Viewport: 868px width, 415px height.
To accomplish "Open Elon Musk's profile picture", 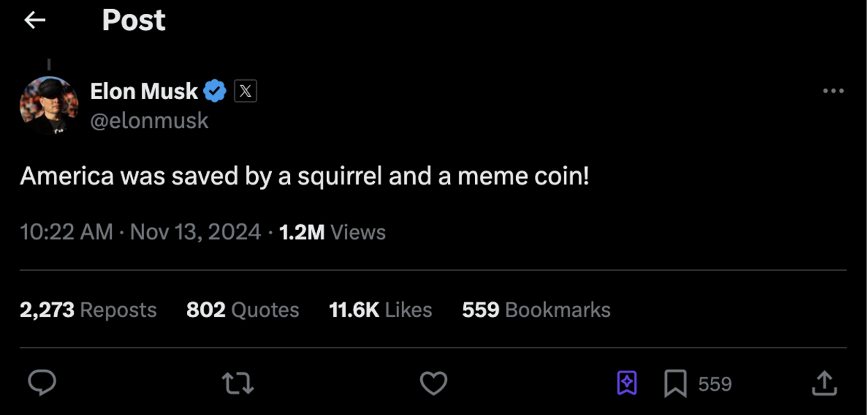I will [49, 105].
